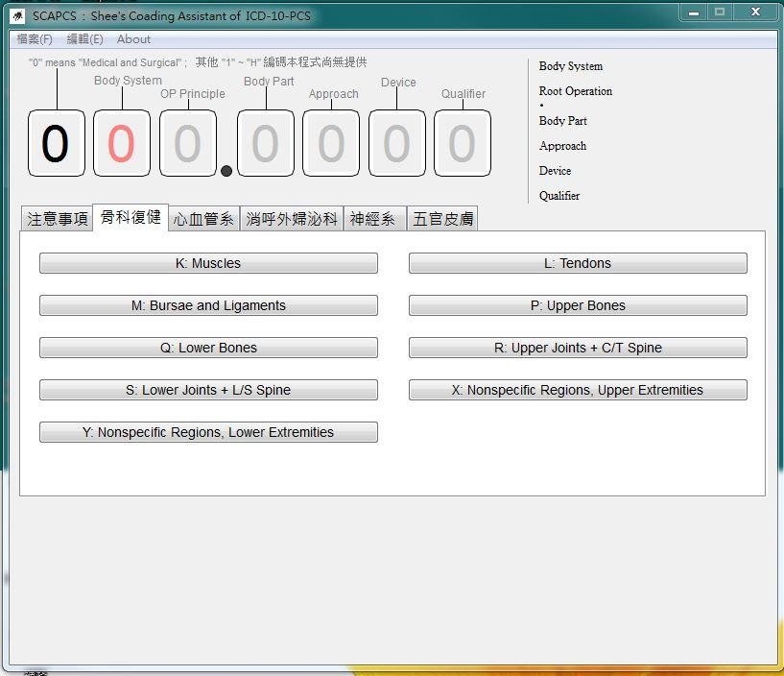
Task: Select M: Bursae and Ligaments
Action: click(208, 305)
